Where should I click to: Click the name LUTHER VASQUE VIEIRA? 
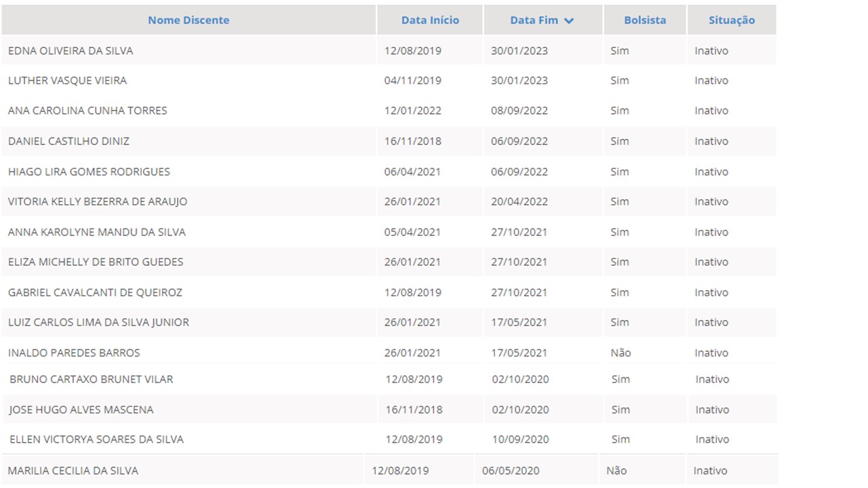(67, 81)
